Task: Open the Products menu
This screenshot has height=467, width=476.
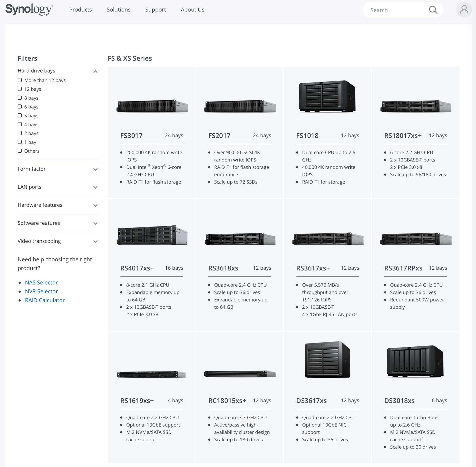Action: [80, 10]
